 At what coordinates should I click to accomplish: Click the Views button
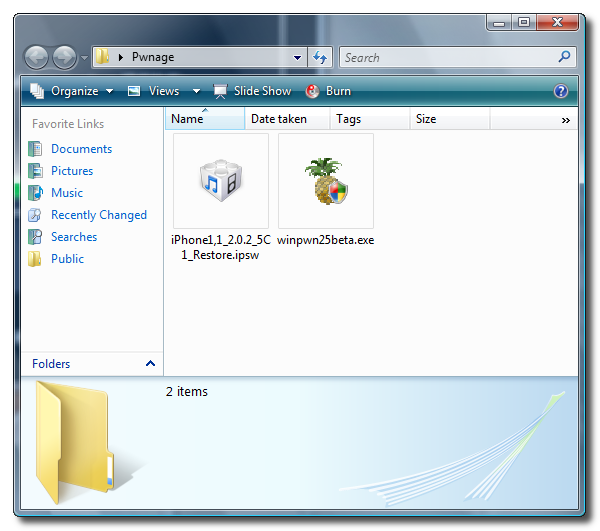153,91
